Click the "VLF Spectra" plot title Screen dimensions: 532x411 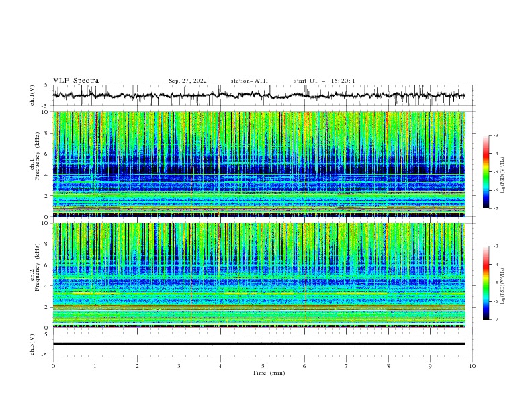pyautogui.click(x=76, y=81)
